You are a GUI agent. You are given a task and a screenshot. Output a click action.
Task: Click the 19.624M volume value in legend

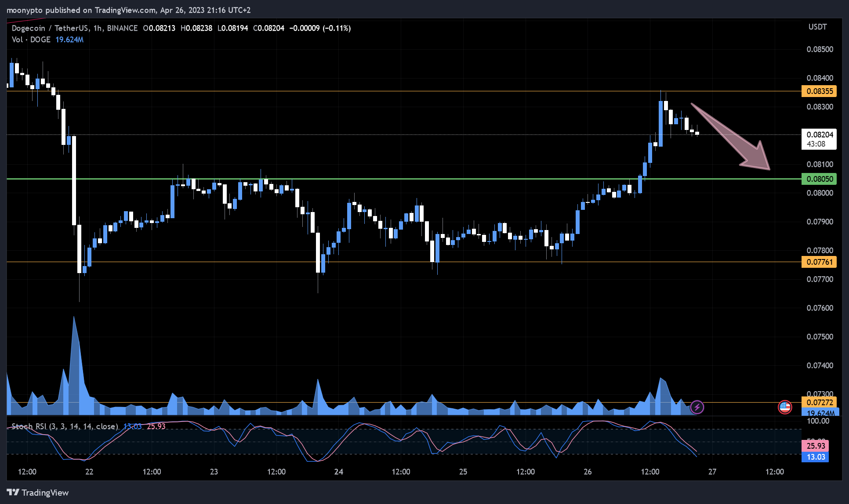(x=69, y=40)
